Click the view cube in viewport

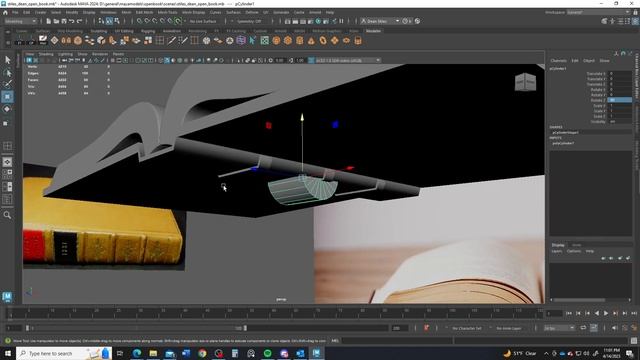click(x=525, y=82)
